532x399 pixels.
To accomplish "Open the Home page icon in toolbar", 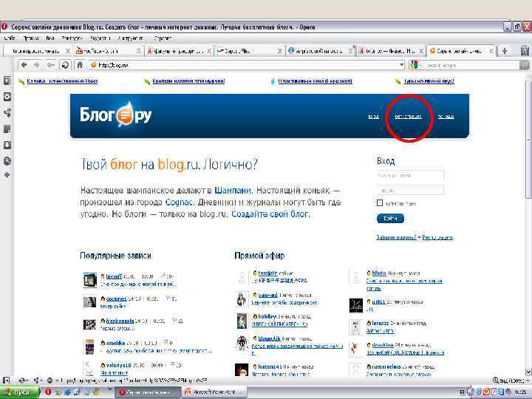I will click(x=80, y=65).
